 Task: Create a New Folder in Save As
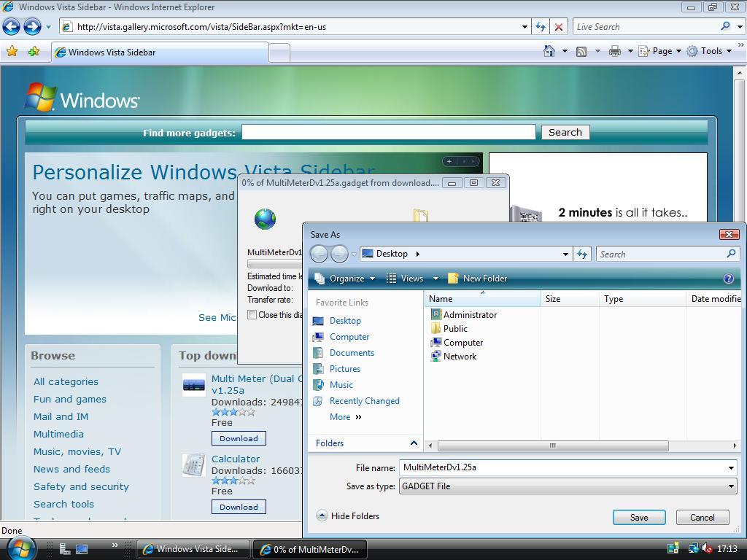pyautogui.click(x=477, y=278)
